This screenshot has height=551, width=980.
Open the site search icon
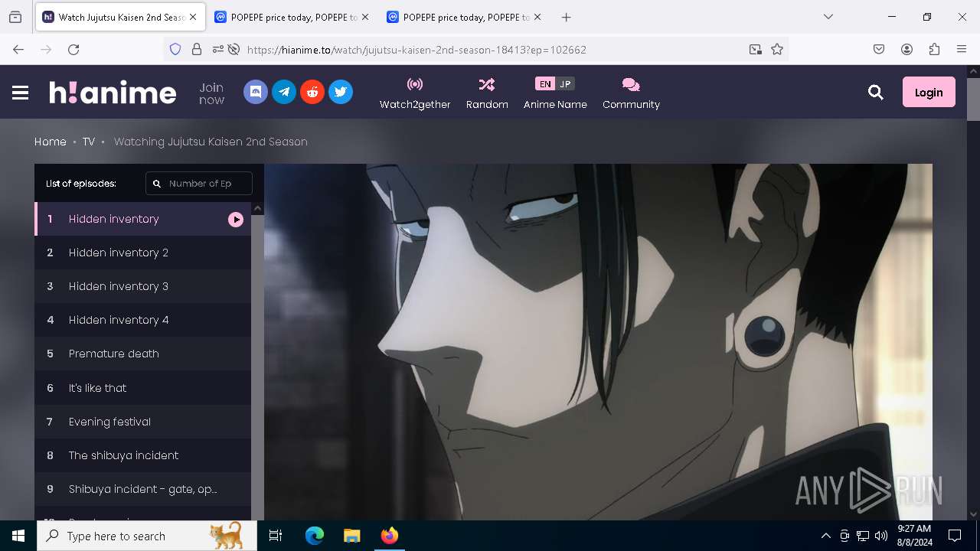pos(876,93)
